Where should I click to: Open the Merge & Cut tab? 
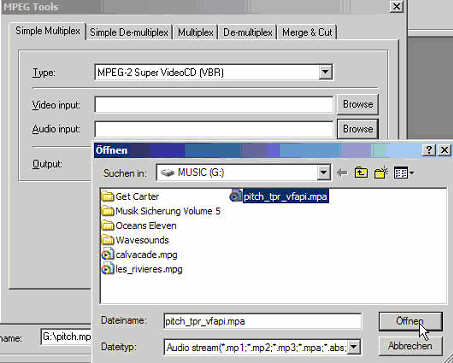[307, 33]
